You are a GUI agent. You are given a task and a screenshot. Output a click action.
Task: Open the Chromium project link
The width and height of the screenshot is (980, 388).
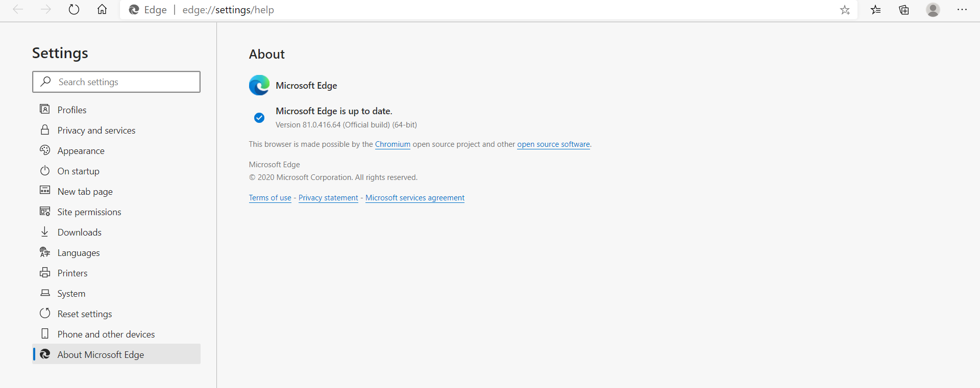click(393, 144)
